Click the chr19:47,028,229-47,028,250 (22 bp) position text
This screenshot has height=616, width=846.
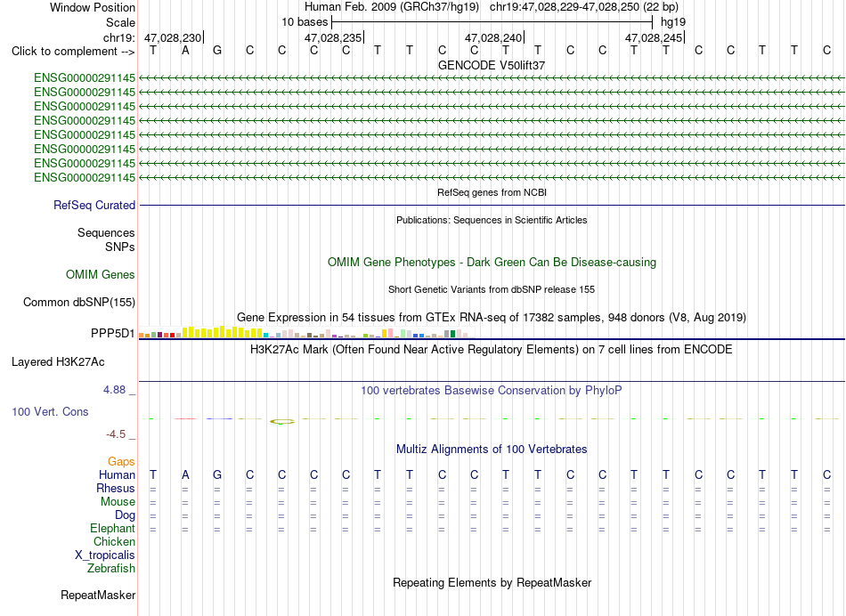[584, 7]
